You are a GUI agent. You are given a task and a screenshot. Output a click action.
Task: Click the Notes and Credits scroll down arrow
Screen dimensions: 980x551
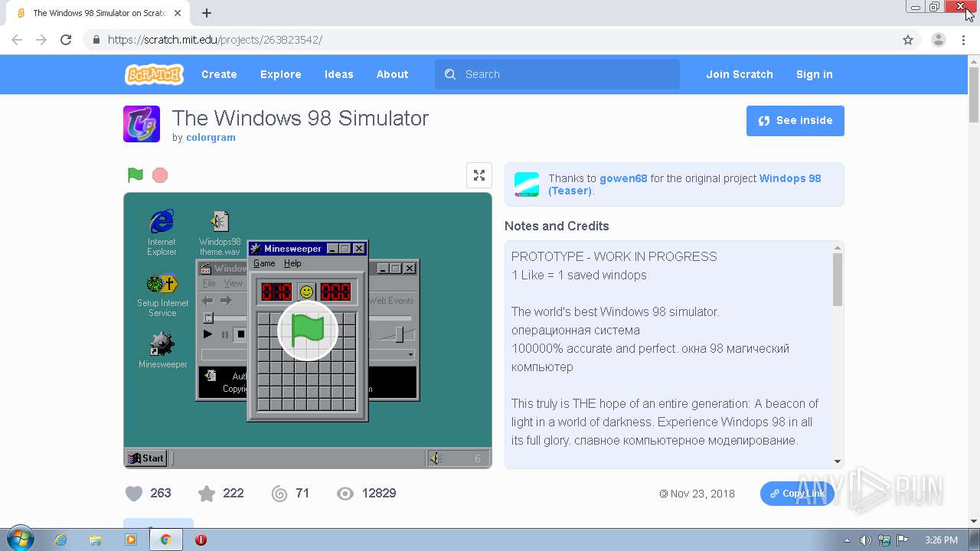pos(837,461)
